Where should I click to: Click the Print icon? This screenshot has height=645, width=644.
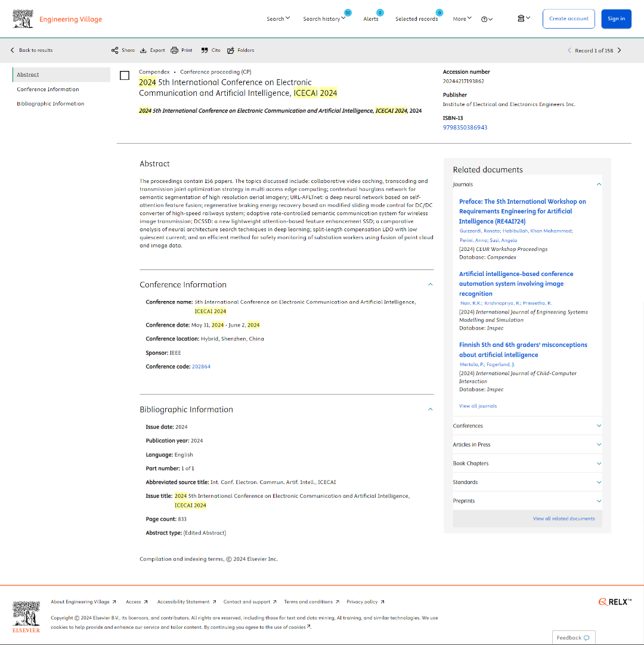pyautogui.click(x=174, y=51)
